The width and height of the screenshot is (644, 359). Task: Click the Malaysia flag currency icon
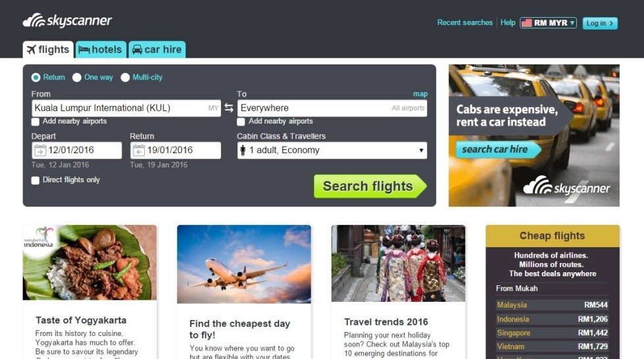[526, 23]
